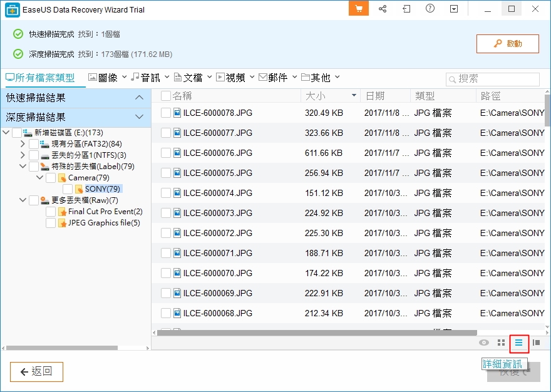Click the file icon of ILCE-6000078.JPG
551x392 pixels.
point(177,113)
